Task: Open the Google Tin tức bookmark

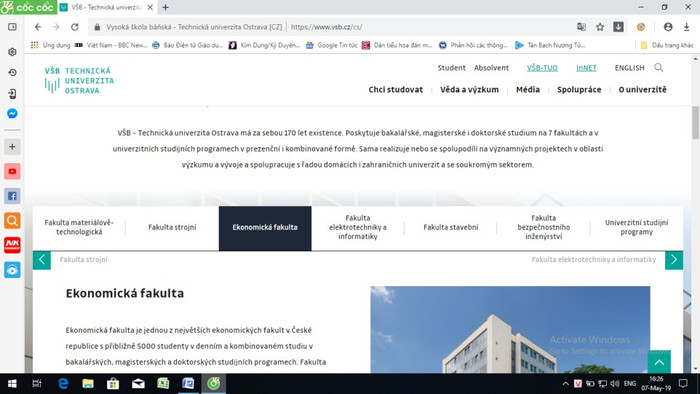Action: click(x=332, y=45)
